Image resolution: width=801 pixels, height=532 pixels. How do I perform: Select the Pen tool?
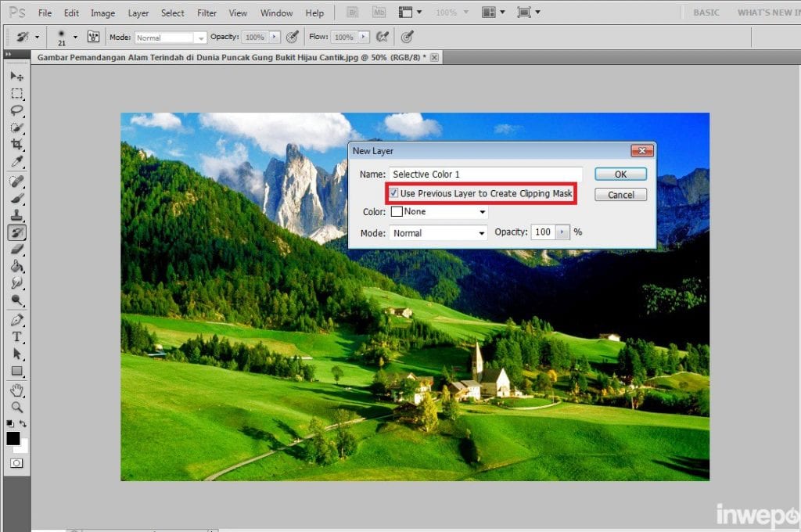coord(17,320)
